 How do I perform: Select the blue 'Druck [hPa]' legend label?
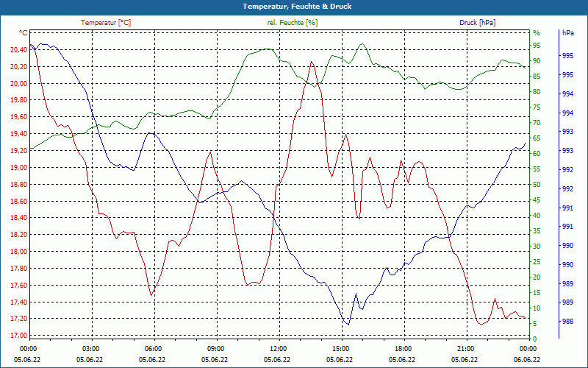[477, 23]
